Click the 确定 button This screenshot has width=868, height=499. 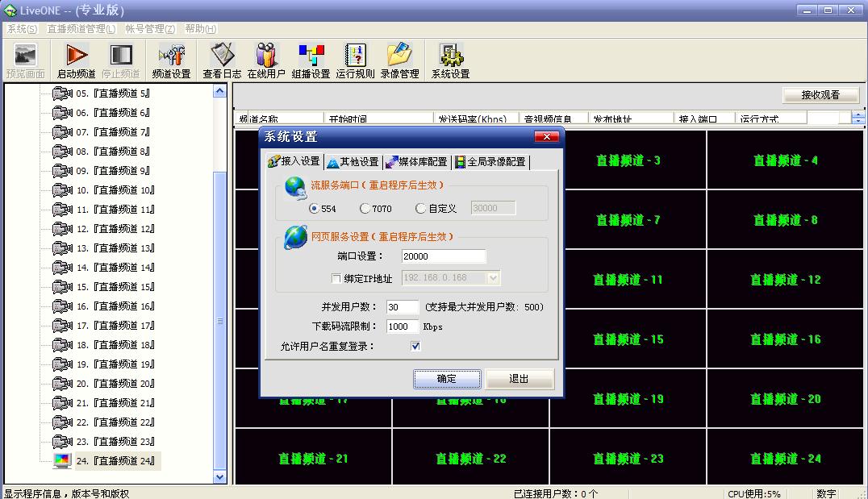[x=447, y=378]
